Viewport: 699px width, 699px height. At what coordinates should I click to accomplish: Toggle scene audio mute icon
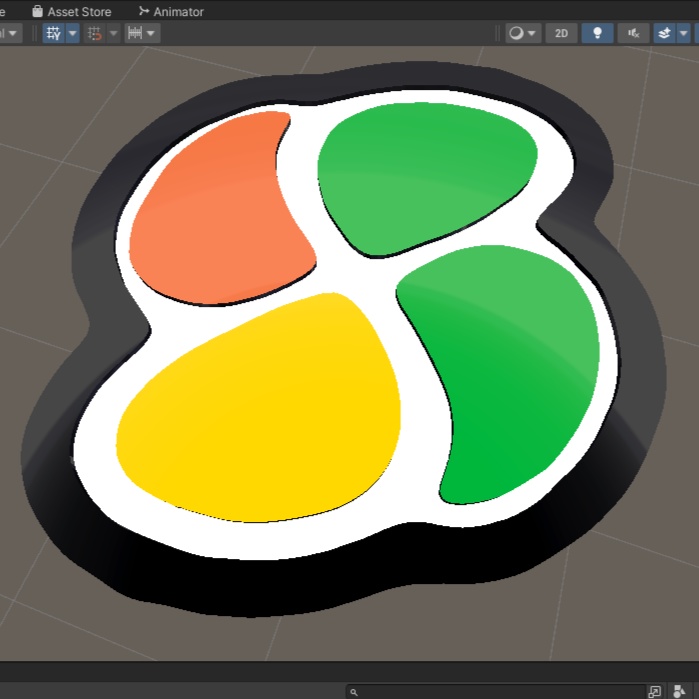point(633,33)
